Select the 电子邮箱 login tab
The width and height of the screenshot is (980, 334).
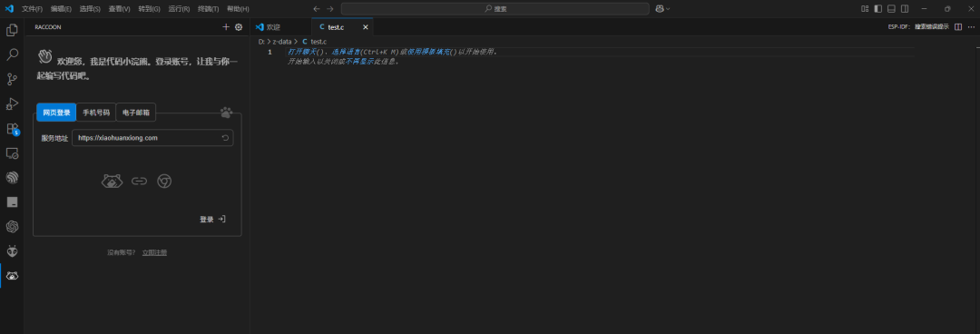(136, 113)
